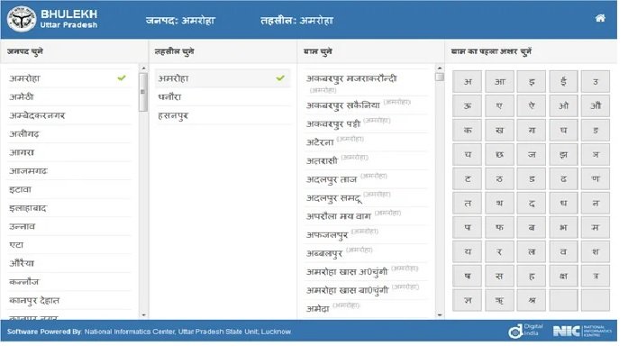The image size is (628, 364).
Task: Select district अमेठी
Action: click(68, 97)
